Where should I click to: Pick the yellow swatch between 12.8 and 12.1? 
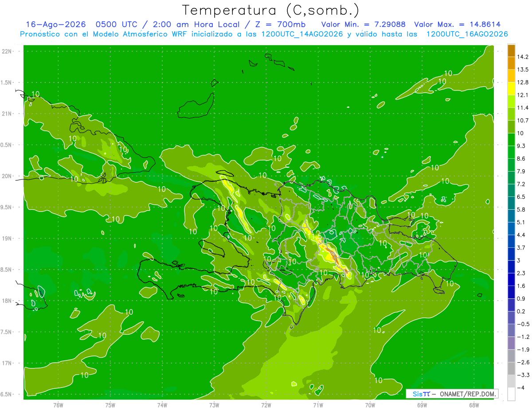click(x=511, y=88)
